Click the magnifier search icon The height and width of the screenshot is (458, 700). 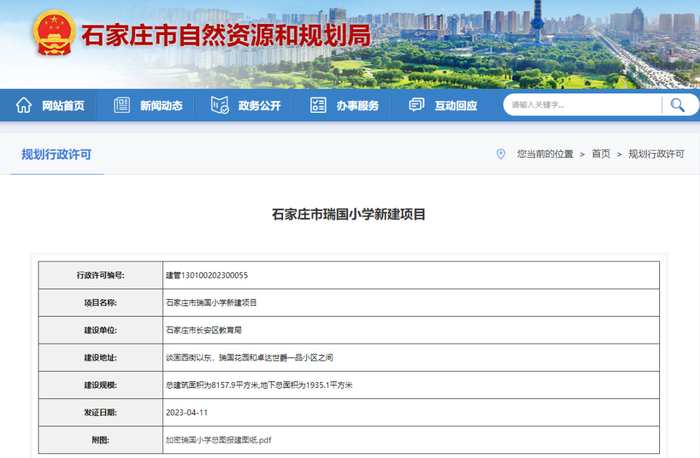(x=678, y=105)
